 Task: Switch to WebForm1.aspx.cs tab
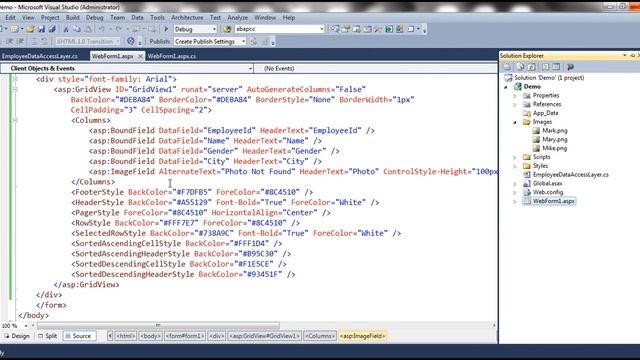tap(171, 56)
